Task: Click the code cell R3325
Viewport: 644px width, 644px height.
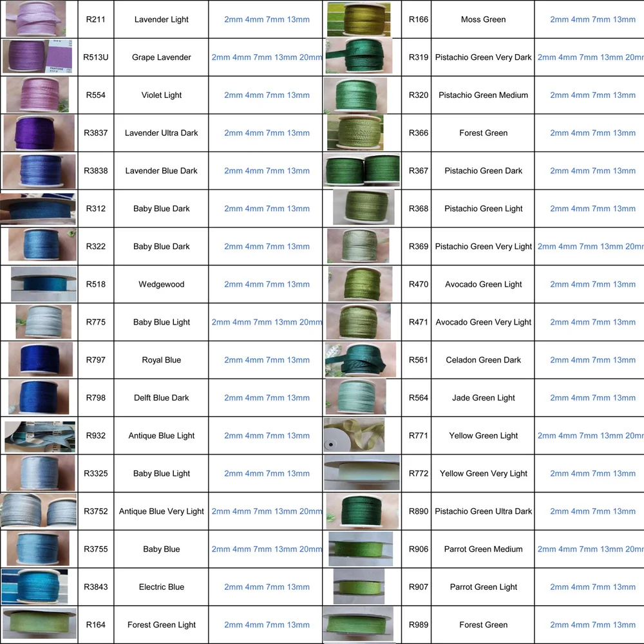Action: pos(96,473)
